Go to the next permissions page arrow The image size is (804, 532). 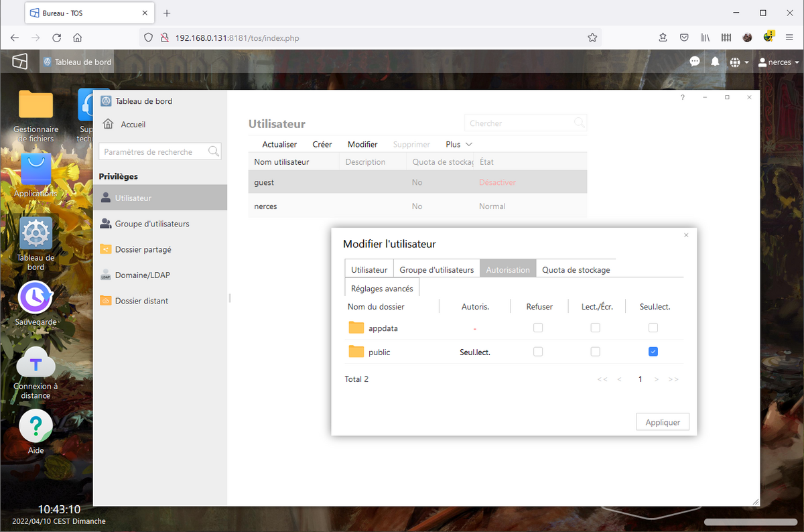[657, 379]
